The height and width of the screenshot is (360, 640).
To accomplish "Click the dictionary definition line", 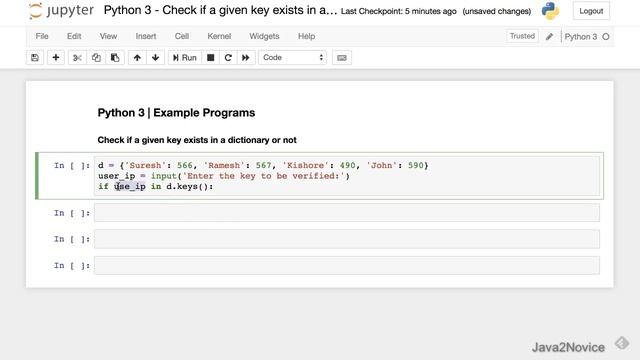I will (263, 165).
